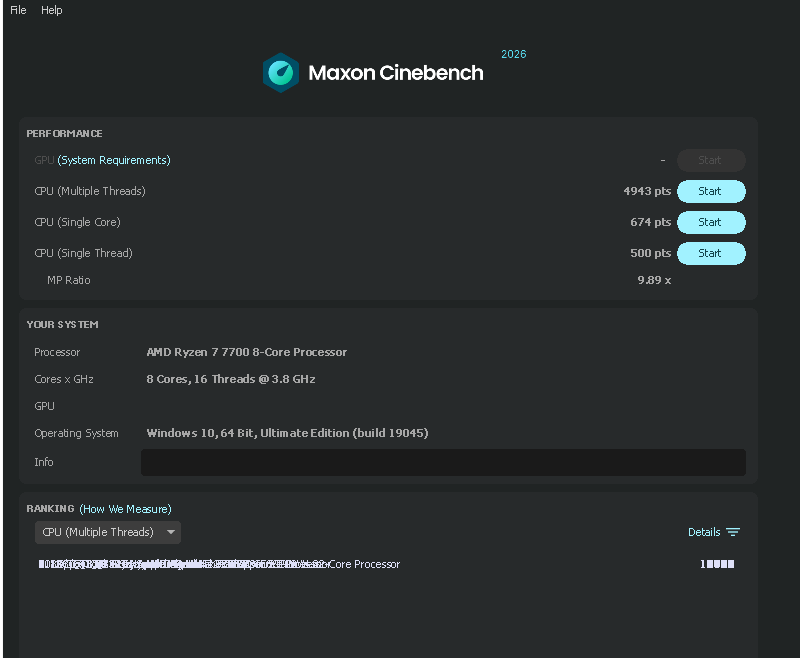The image size is (800, 658).
Task: Open the Help menu
Action: 52,10
